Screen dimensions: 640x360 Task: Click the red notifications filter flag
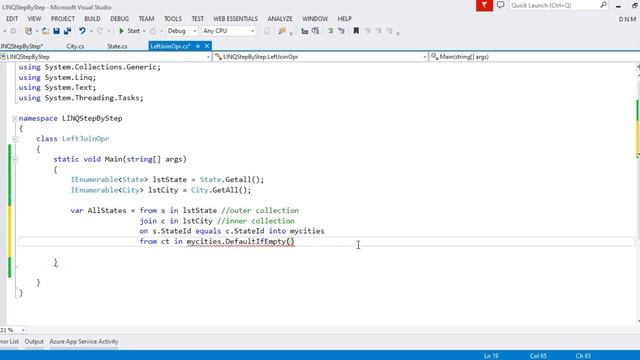484,5
